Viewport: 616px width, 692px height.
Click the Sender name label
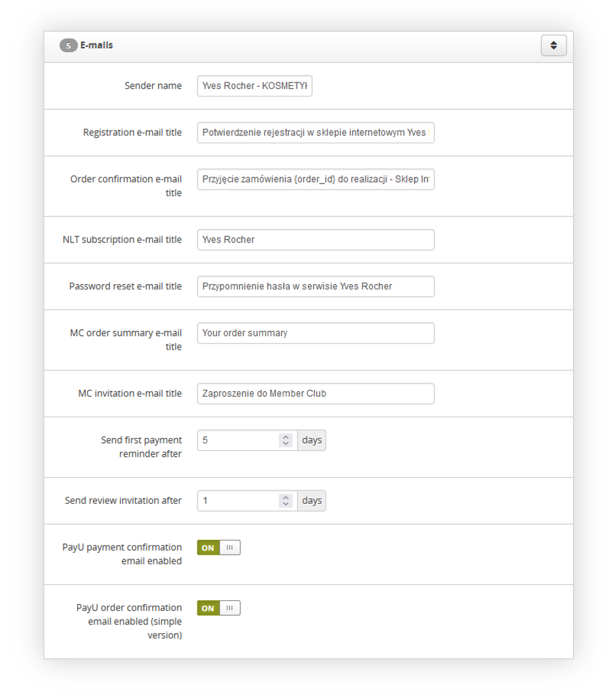[x=153, y=86]
